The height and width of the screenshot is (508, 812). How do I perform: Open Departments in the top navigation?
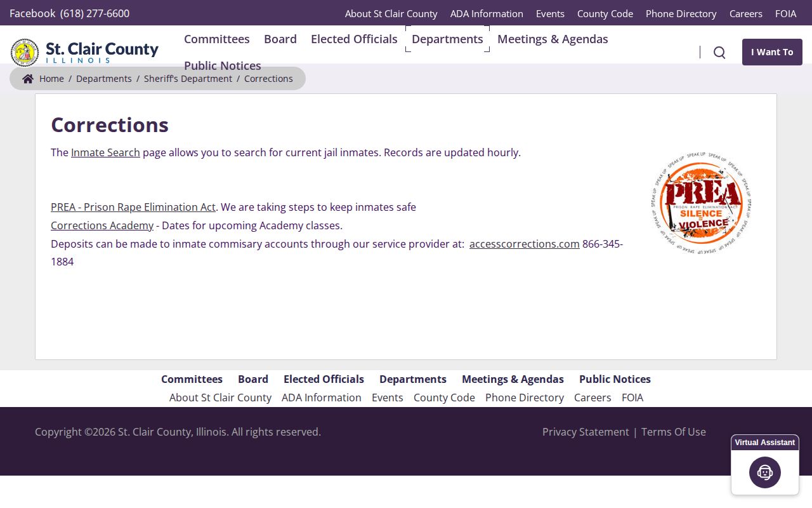[x=447, y=39]
